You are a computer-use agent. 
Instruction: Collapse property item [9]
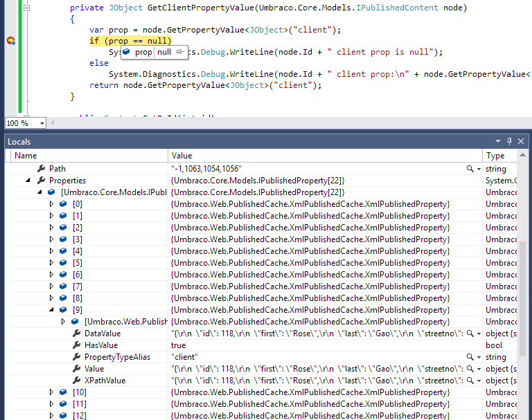coord(51,309)
